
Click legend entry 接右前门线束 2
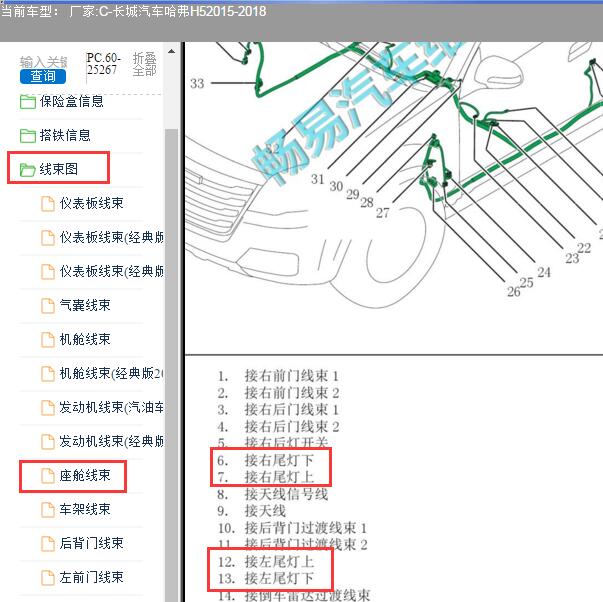pyautogui.click(x=292, y=393)
